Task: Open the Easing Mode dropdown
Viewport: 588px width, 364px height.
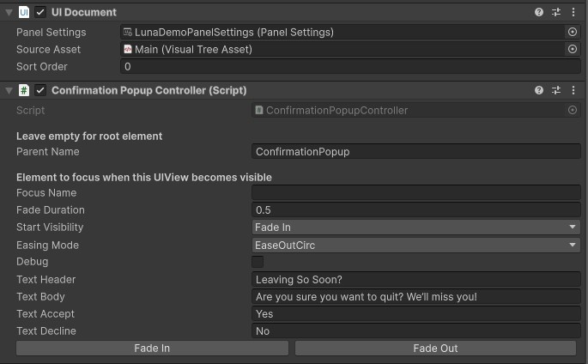Action: [416, 245]
